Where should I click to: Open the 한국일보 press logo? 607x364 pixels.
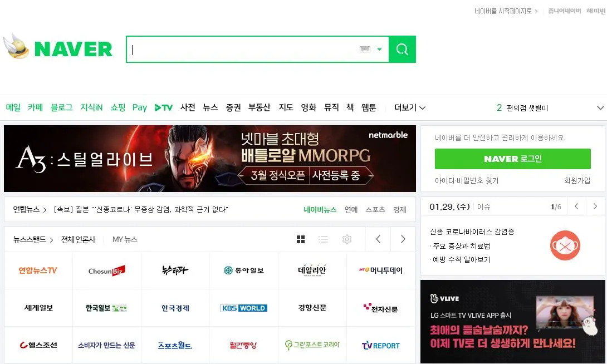coord(106,308)
